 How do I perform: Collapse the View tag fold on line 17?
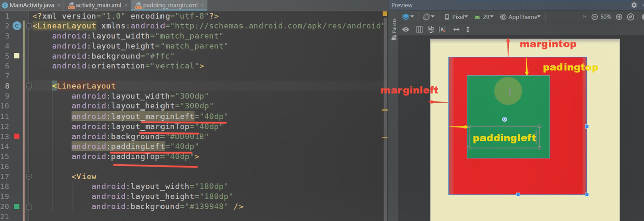pos(29,176)
